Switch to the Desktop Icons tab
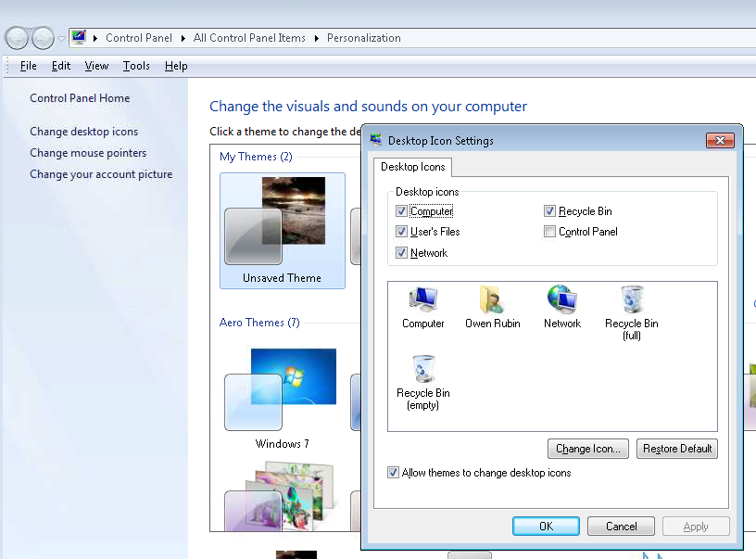 (413, 167)
